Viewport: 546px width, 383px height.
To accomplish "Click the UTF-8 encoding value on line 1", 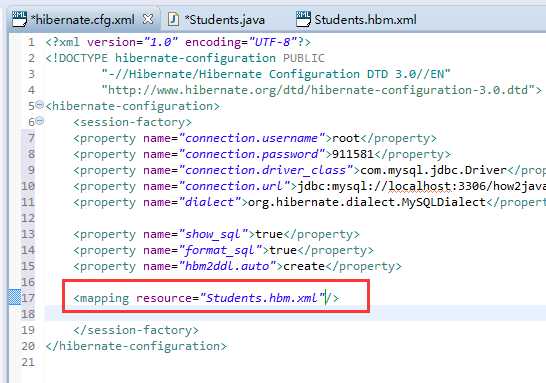I will pyautogui.click(x=272, y=42).
